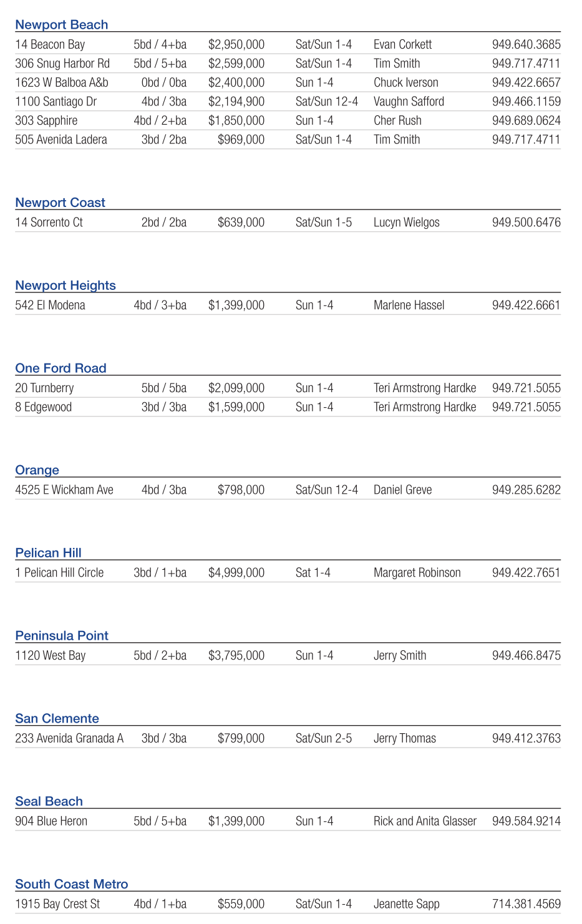Click Jeanette Sapp's phone number 714.381.4569
Viewport: 582px width, 924px height.
(526, 904)
